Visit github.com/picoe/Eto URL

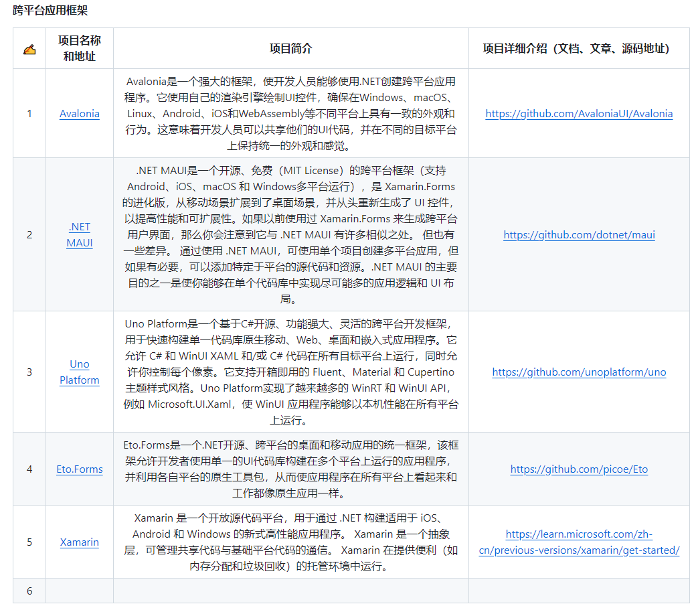click(x=579, y=469)
